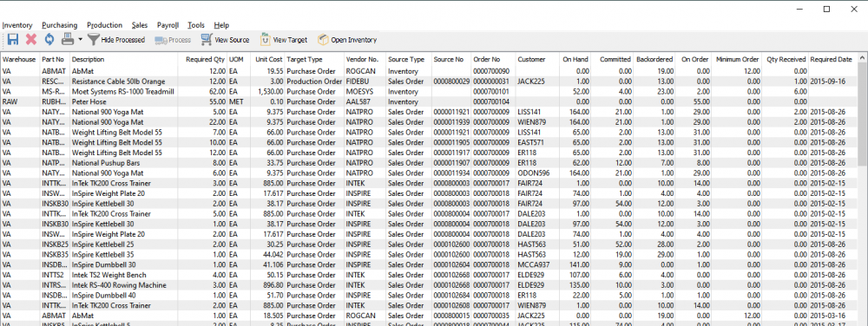Select InSpire Dumbbell 40 row
The height and width of the screenshot is (326, 868).
pos(429,295)
